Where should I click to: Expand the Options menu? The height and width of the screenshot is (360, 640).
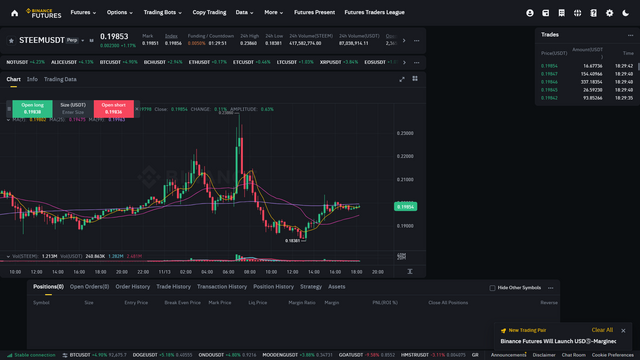click(x=120, y=13)
